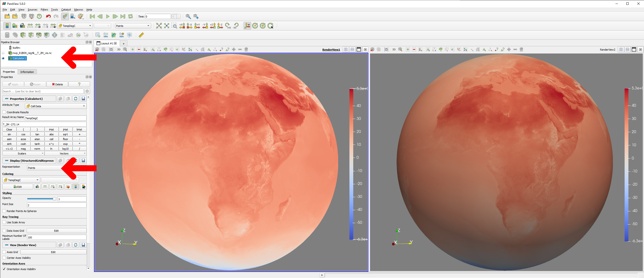Open the Scalars dropdown in calculator
The image size is (644, 278).
click(23, 154)
